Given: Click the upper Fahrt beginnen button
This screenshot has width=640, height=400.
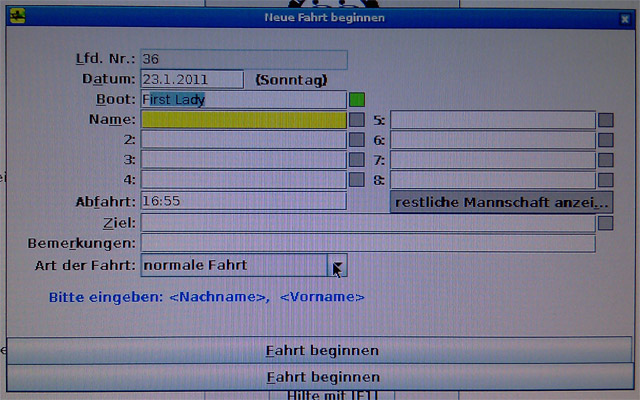Looking at the screenshot, I should tap(321, 351).
